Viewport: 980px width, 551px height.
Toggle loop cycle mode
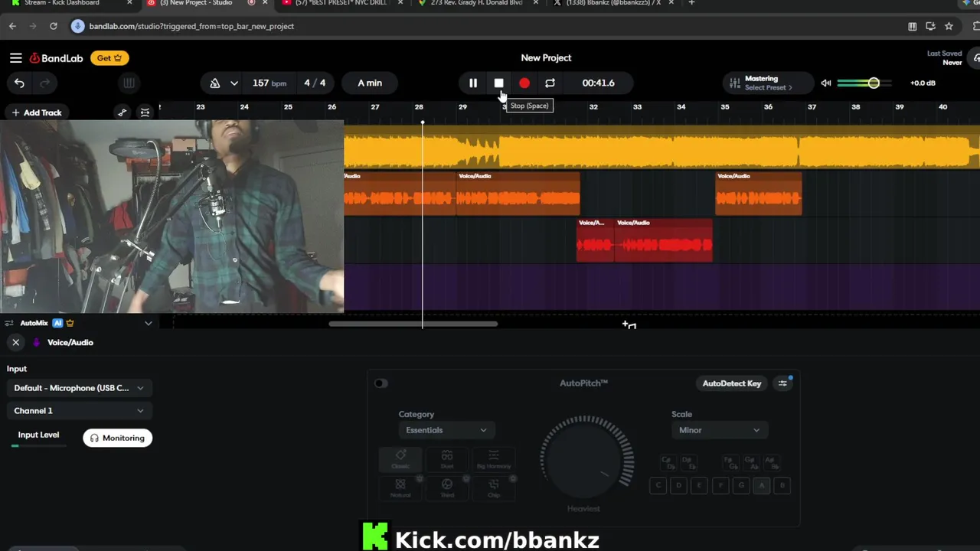550,83
